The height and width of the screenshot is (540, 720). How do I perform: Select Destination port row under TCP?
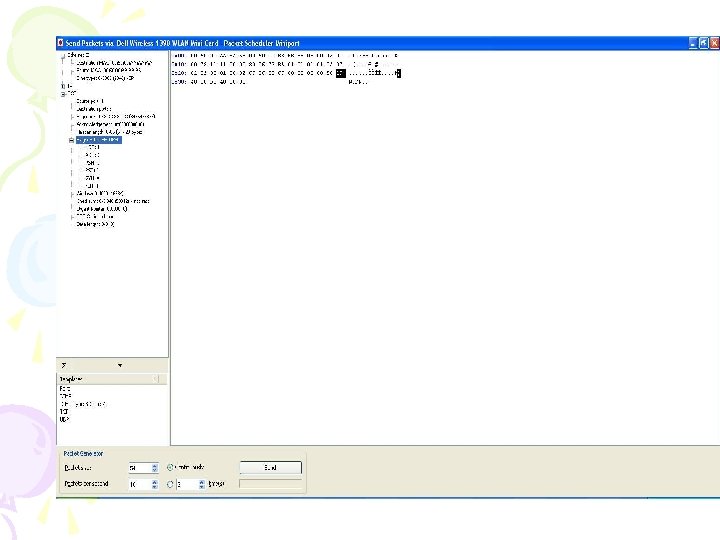coord(94,109)
